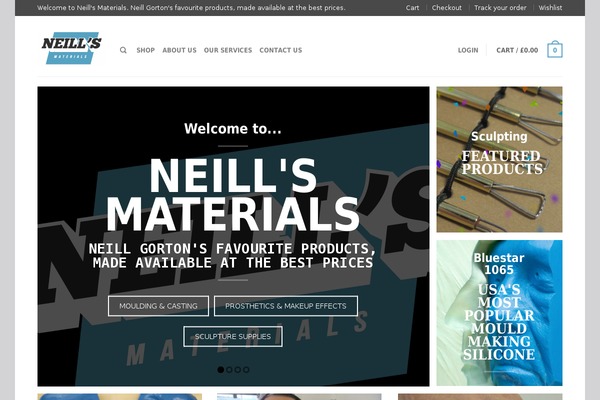Click the Login link
The width and height of the screenshot is (600, 400).
point(468,50)
